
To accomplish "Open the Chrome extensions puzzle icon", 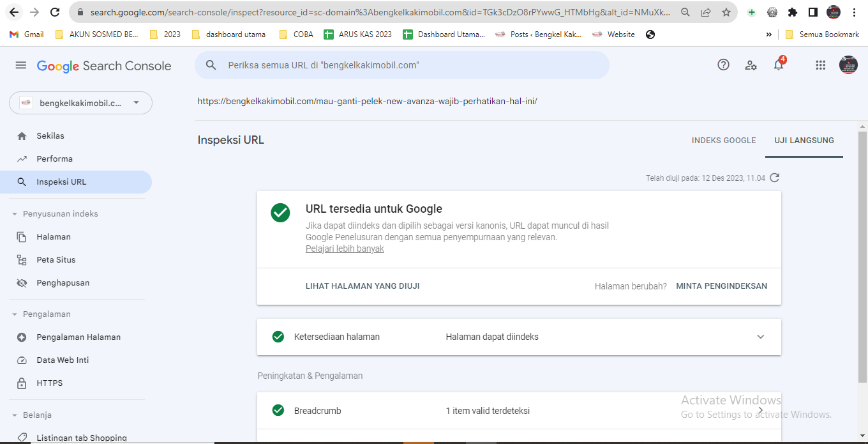I will tap(793, 12).
